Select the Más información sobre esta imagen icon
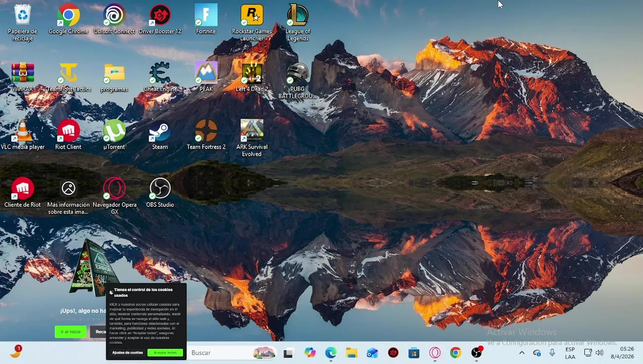Screen dimensions: 643x364 tap(68, 196)
